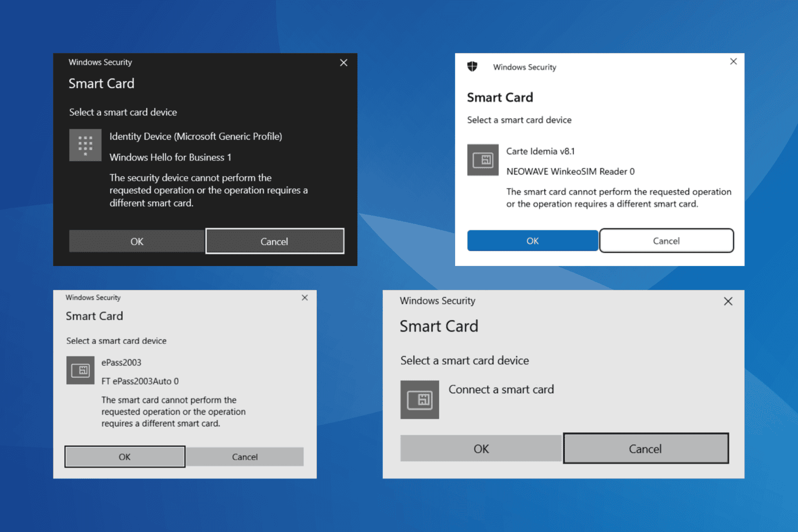Select the Connect a smart card icon
The height and width of the screenshot is (532, 798).
click(420, 400)
